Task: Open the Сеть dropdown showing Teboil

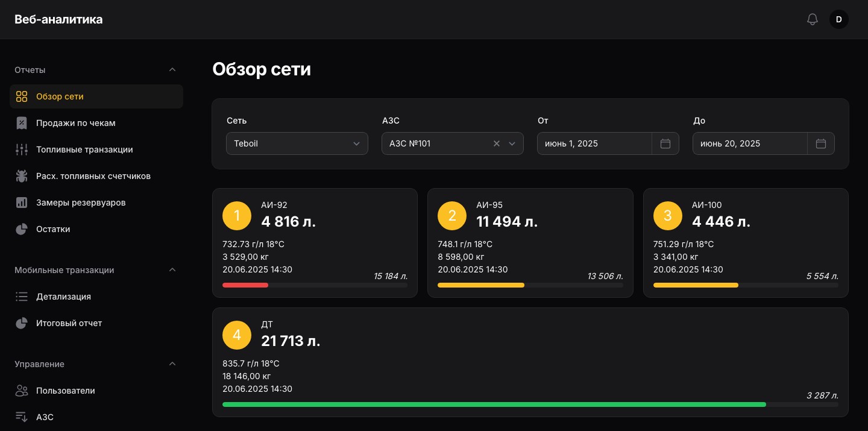Action: point(297,143)
